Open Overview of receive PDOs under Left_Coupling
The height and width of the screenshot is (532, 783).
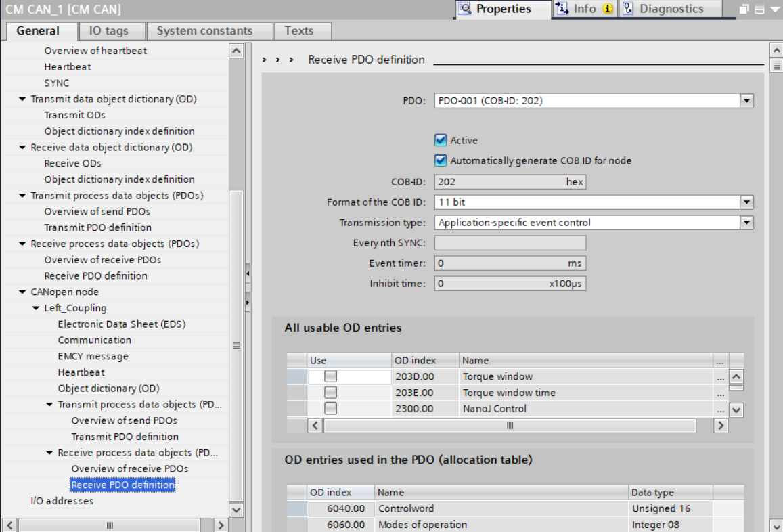click(129, 468)
